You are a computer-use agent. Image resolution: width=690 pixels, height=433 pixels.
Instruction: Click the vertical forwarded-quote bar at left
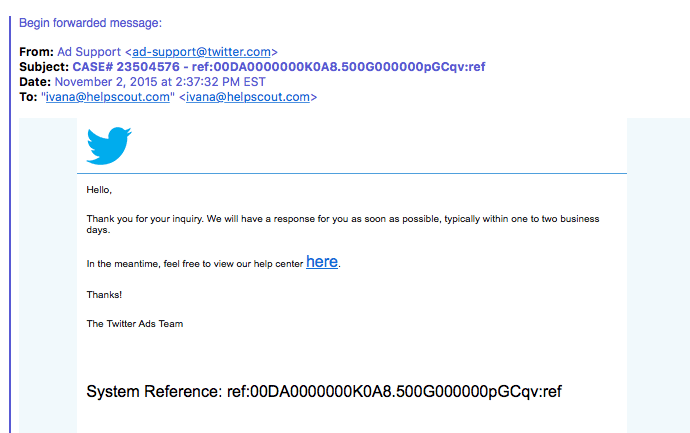click(10, 250)
